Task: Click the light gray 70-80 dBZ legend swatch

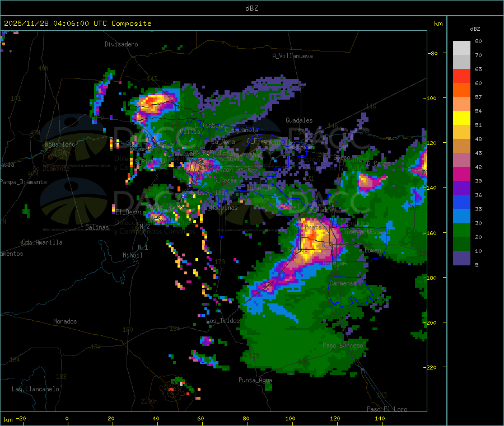Action: tap(461, 48)
